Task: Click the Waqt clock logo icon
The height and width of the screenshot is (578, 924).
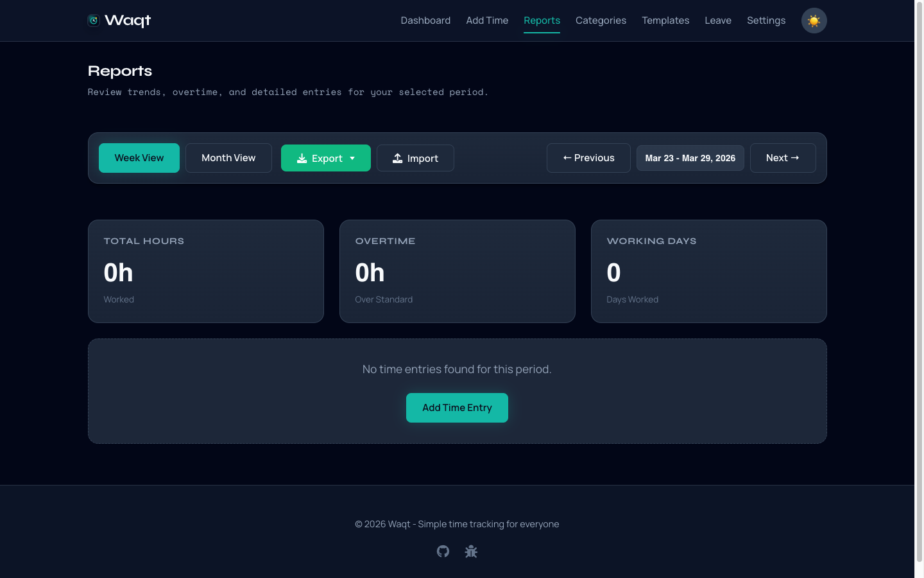Action: pos(94,21)
